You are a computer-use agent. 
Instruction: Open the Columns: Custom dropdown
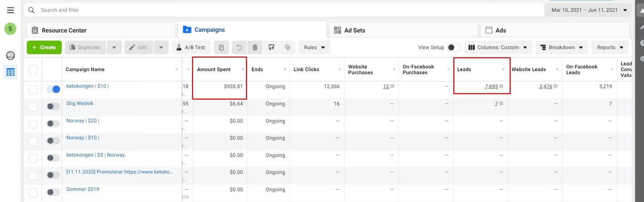(x=498, y=47)
